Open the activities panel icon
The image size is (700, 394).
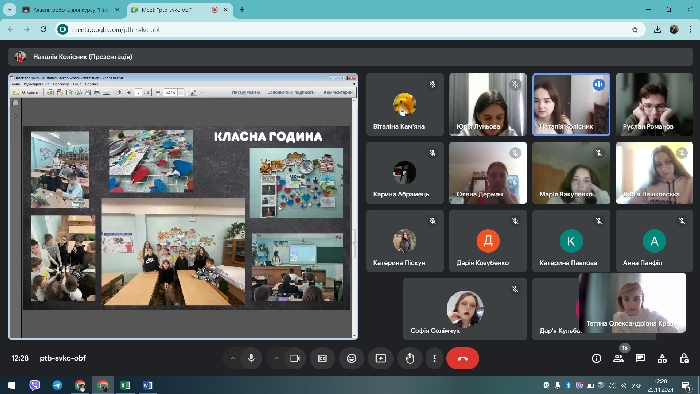tap(662, 358)
